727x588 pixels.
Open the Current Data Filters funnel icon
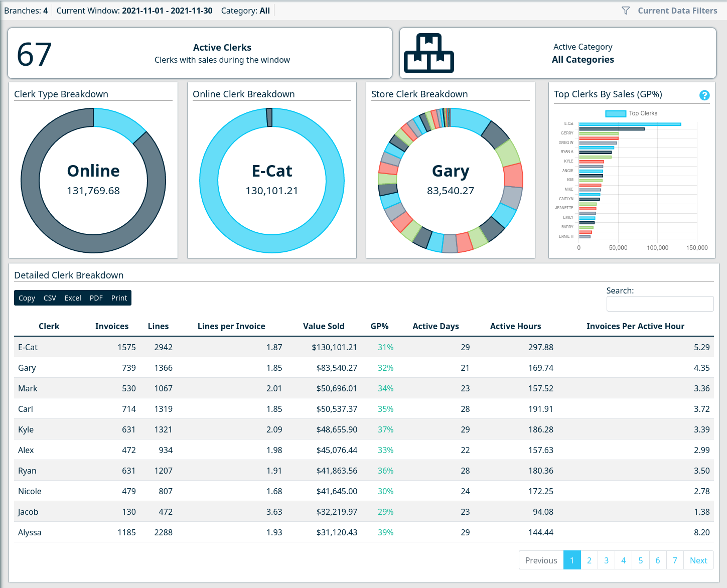point(626,11)
